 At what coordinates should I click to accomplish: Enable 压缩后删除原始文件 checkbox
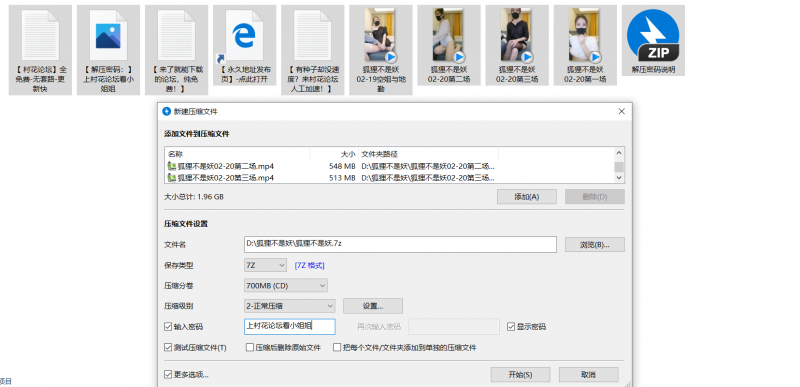tap(250, 348)
